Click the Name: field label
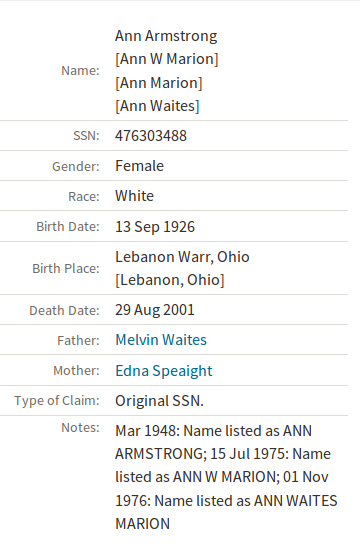The image size is (360, 546). point(80,71)
